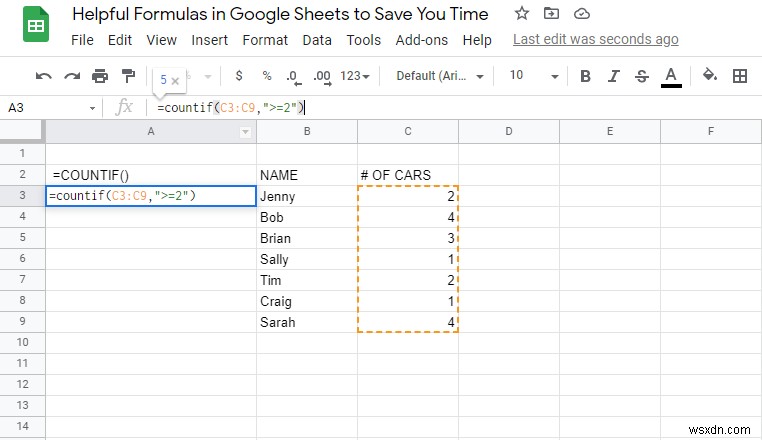Screen dimensions: 762x440
Task: Click the 'Last edit was seconds ago' link
Action: [595, 40]
